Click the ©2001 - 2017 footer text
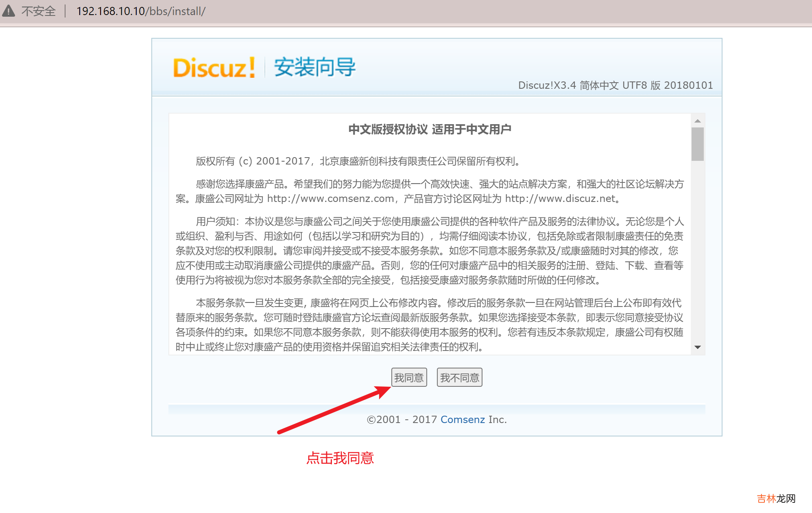Image resolution: width=812 pixels, height=513 pixels. [402, 419]
